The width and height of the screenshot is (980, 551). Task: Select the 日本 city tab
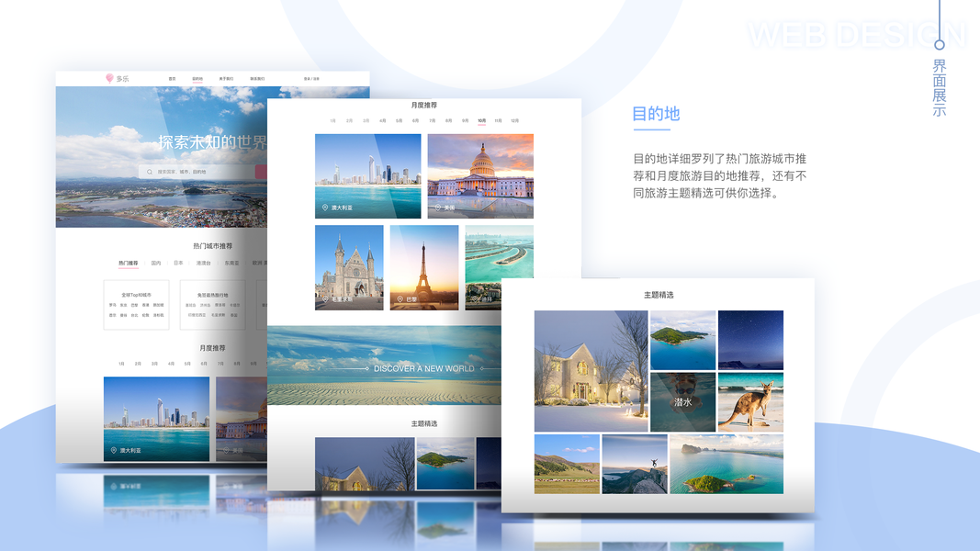[179, 263]
